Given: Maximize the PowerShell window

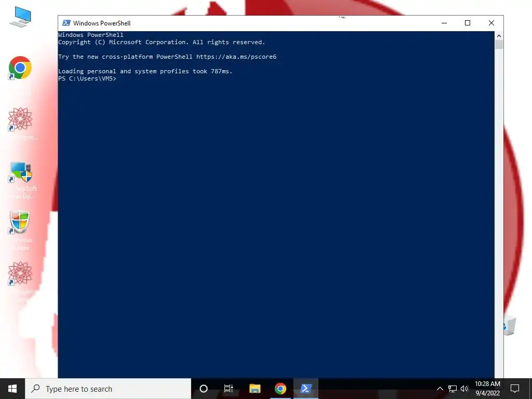Looking at the screenshot, I should coord(468,23).
